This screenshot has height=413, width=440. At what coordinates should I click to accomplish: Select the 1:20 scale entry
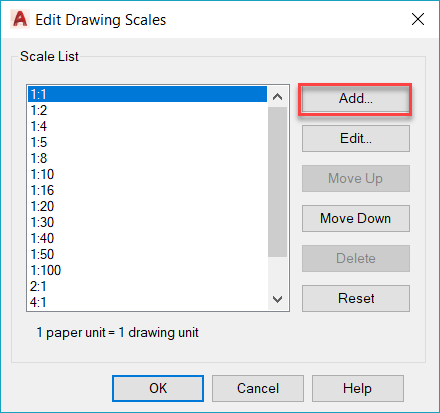pos(147,206)
